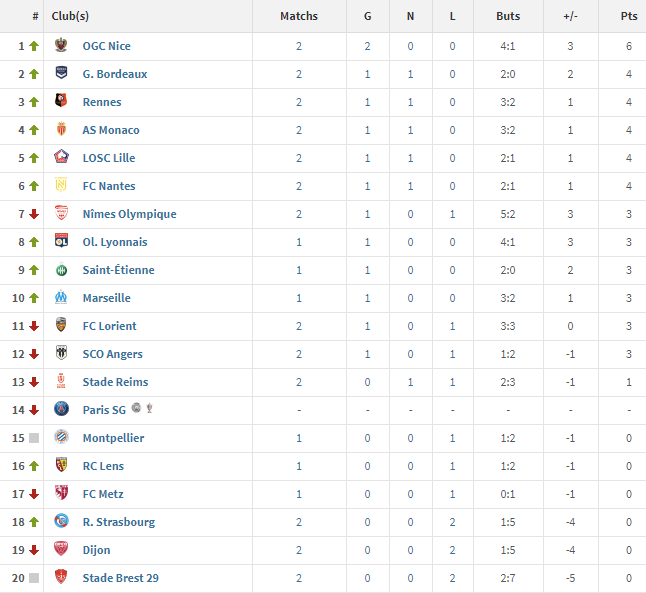Click the Marseille club logo
This screenshot has width=646, height=593.
[61, 297]
